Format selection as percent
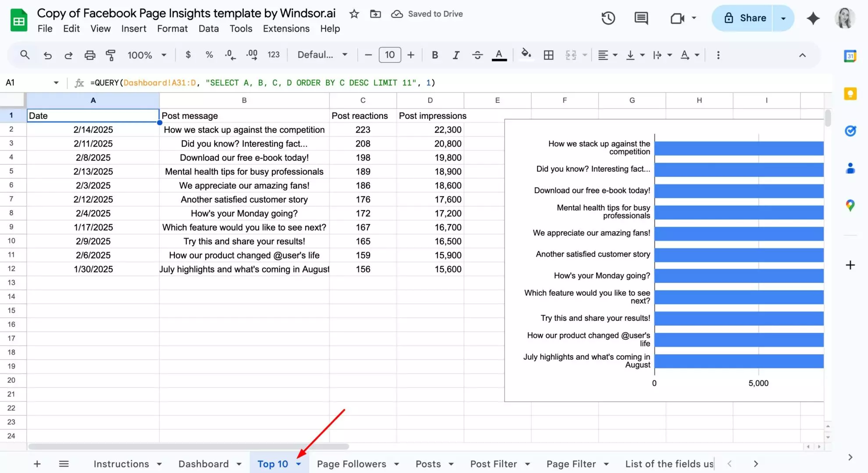 point(209,55)
